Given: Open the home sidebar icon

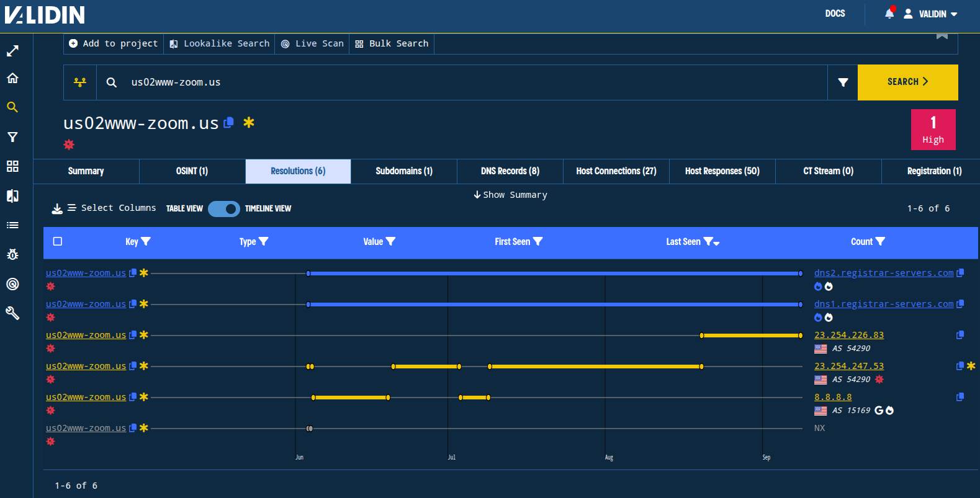Looking at the screenshot, I should [12, 78].
